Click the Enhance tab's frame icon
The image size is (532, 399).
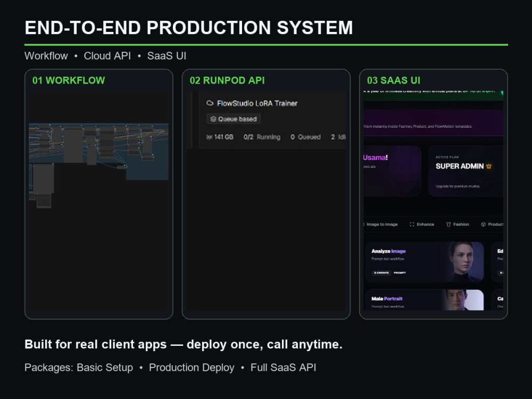412,225
